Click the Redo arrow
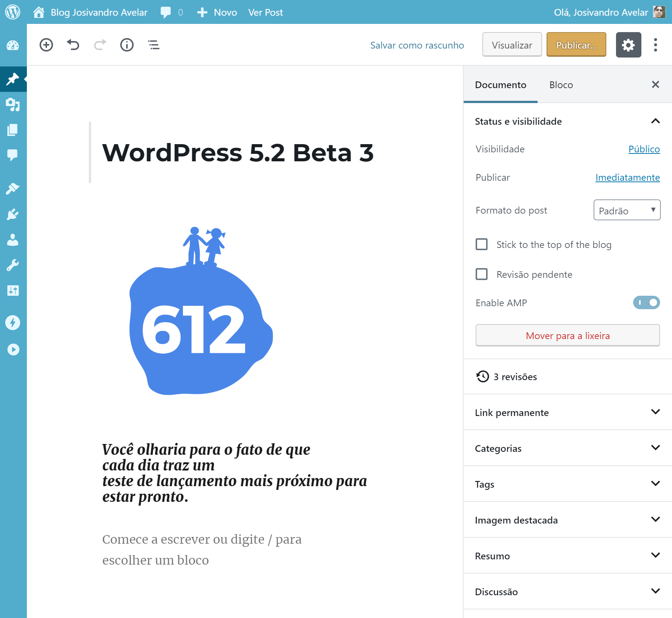Screen dimensions: 672x618 (100, 45)
